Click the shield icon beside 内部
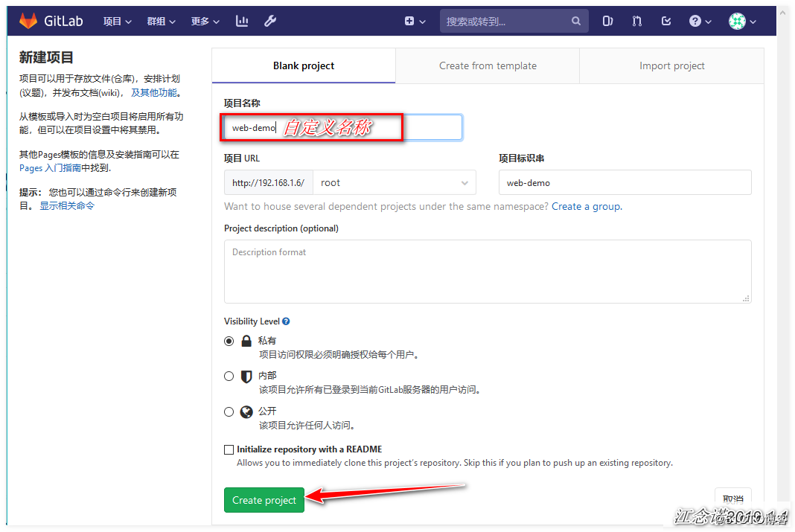 [x=246, y=376]
